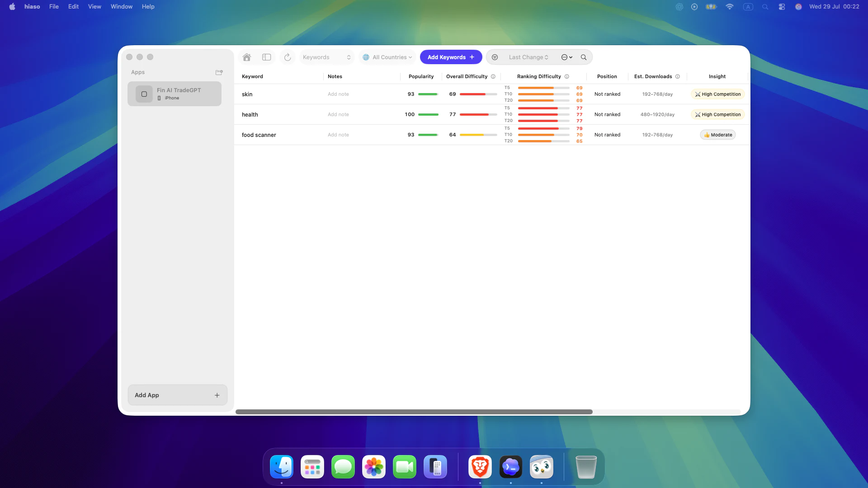Select the skin keyword row text
The image size is (868, 488).
(x=247, y=94)
